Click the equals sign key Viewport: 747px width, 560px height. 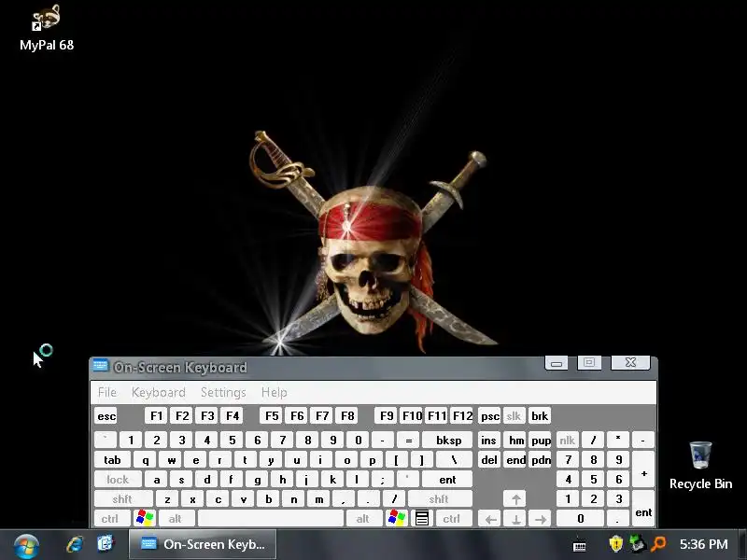[408, 440]
